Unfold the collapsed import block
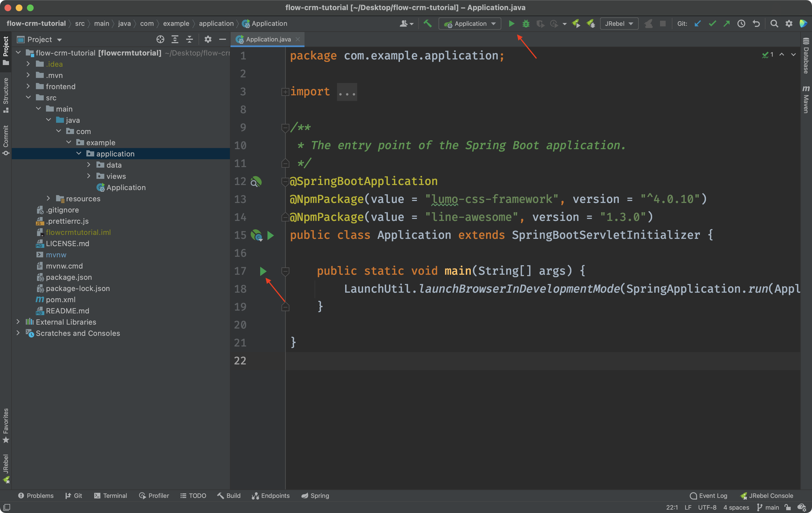 pos(285,92)
